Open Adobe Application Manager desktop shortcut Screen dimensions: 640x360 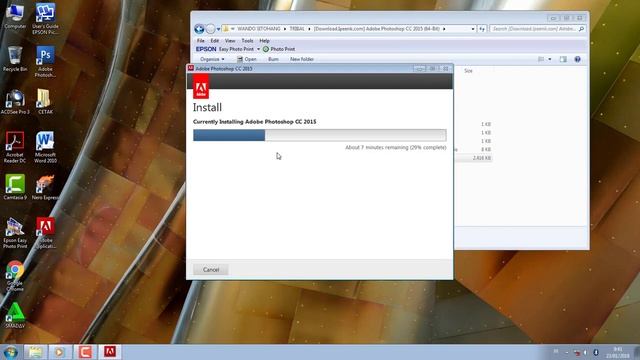point(45,233)
